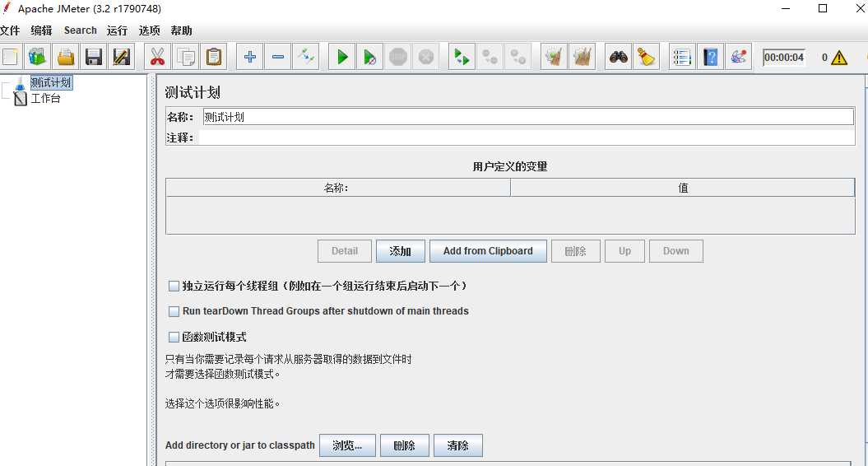Click the Reset Search brush icon
The height and width of the screenshot is (466, 868).
(x=646, y=57)
